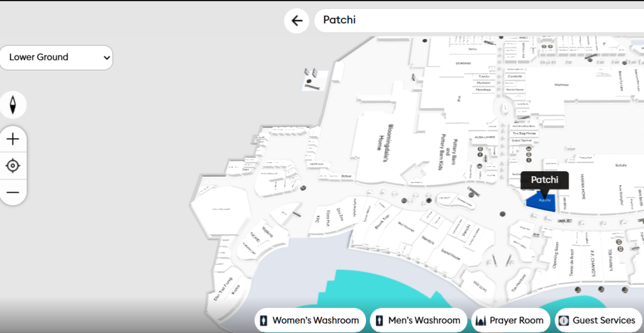Image resolution: width=644 pixels, height=333 pixels.
Task: Show Men's Washroom locations
Action: (418, 320)
